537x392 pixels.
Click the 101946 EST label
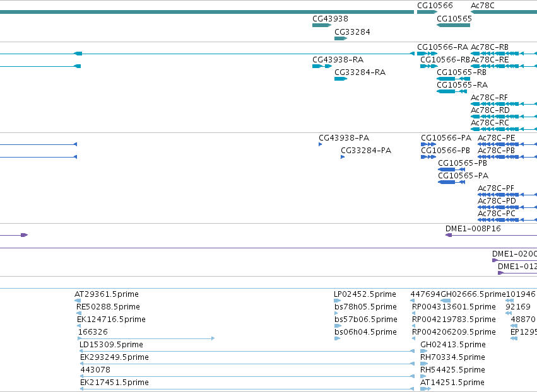coord(521,294)
